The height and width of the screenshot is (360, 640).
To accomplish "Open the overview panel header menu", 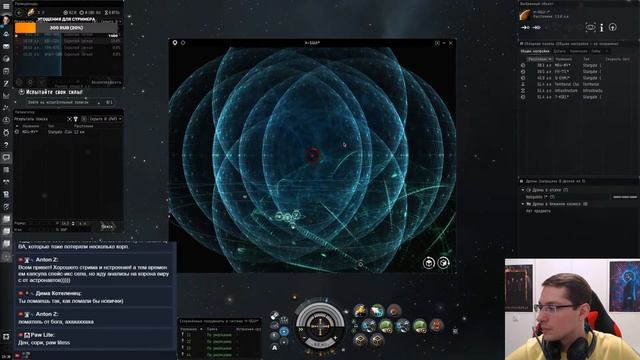I will [521, 44].
